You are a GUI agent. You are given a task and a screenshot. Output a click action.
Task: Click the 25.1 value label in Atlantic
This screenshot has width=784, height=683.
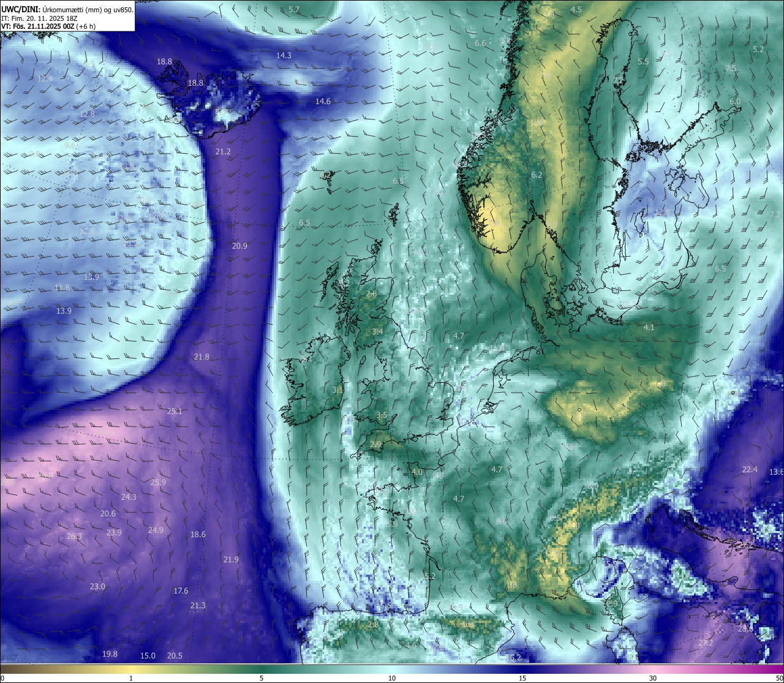[175, 411]
